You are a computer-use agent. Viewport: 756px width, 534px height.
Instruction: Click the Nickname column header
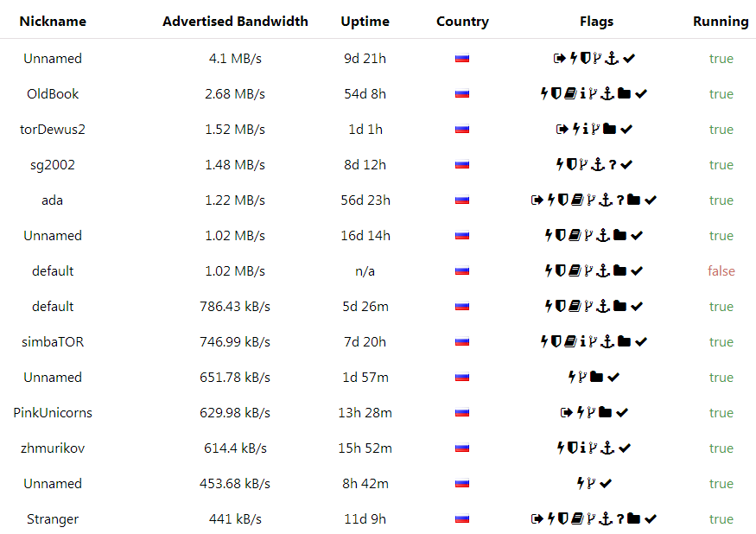53,22
